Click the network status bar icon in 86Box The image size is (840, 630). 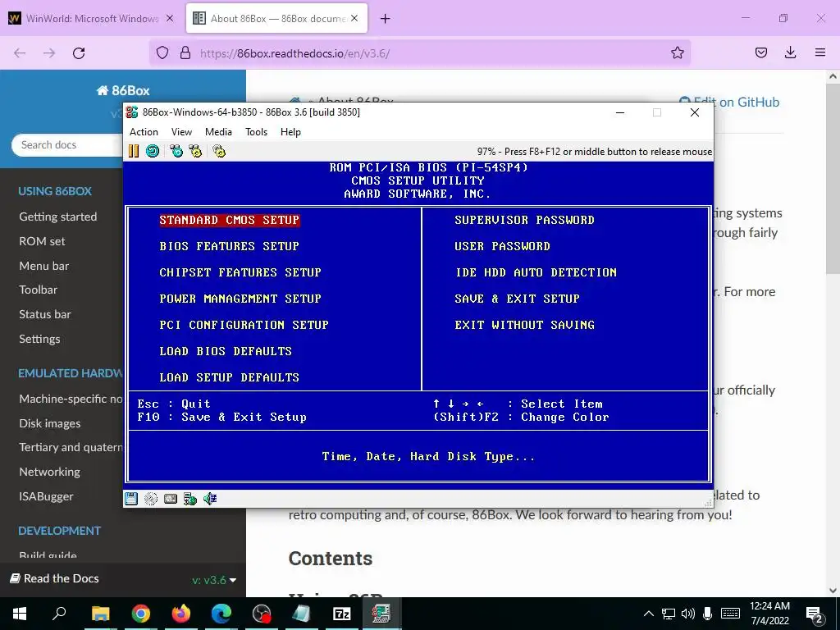coord(190,499)
